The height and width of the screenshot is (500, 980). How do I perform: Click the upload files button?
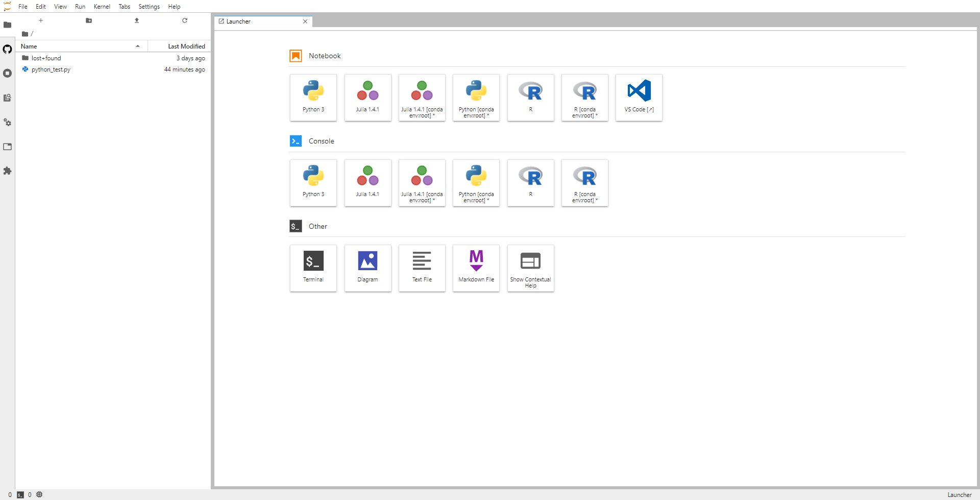pos(137,20)
